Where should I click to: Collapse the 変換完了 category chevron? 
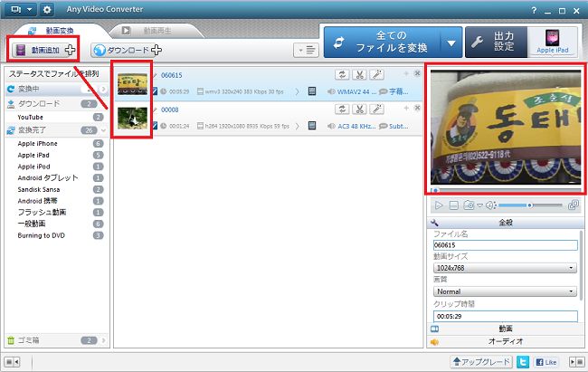tap(103, 130)
